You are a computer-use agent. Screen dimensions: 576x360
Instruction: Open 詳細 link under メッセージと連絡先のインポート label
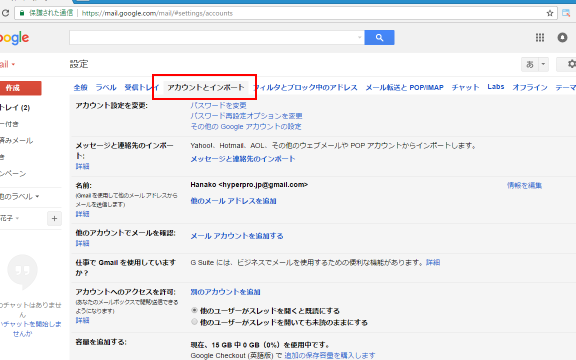click(x=83, y=166)
